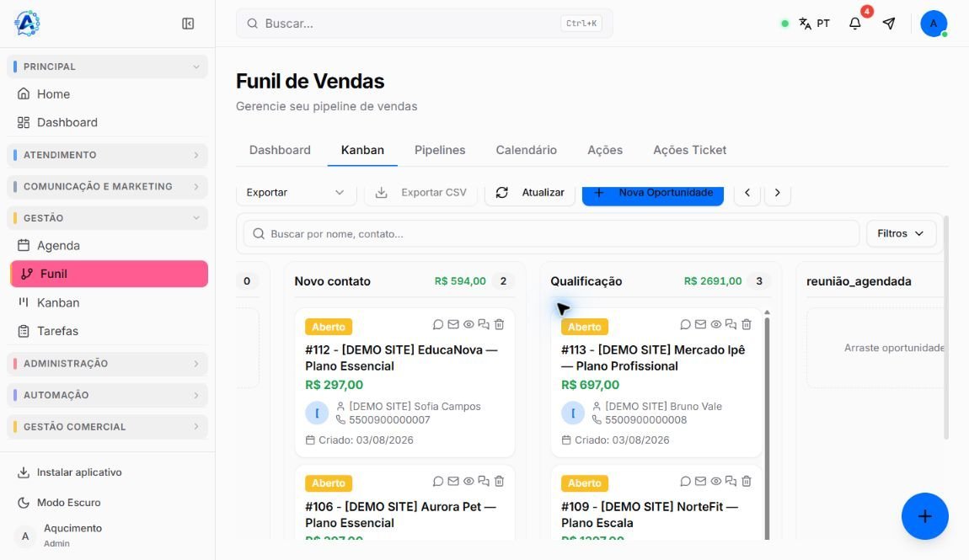969x560 pixels.
Task: Delete card #113 with trash icon
Action: pos(746,324)
